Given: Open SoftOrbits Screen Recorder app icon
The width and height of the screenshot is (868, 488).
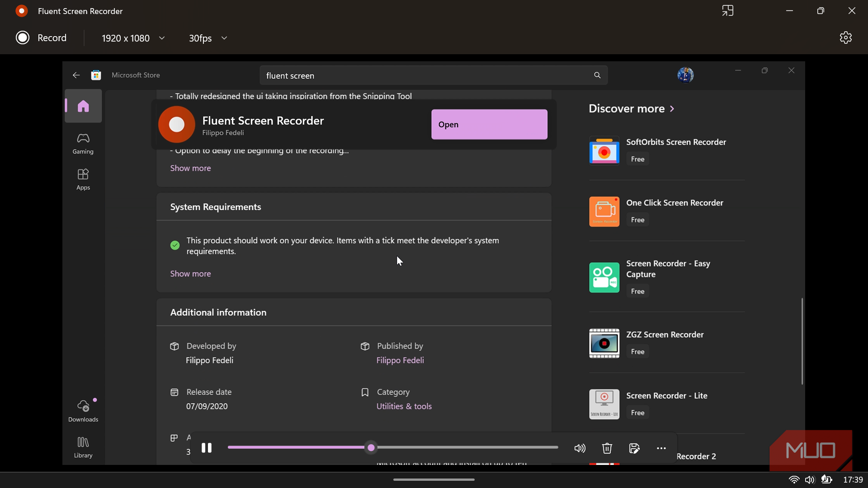Looking at the screenshot, I should click(x=604, y=150).
